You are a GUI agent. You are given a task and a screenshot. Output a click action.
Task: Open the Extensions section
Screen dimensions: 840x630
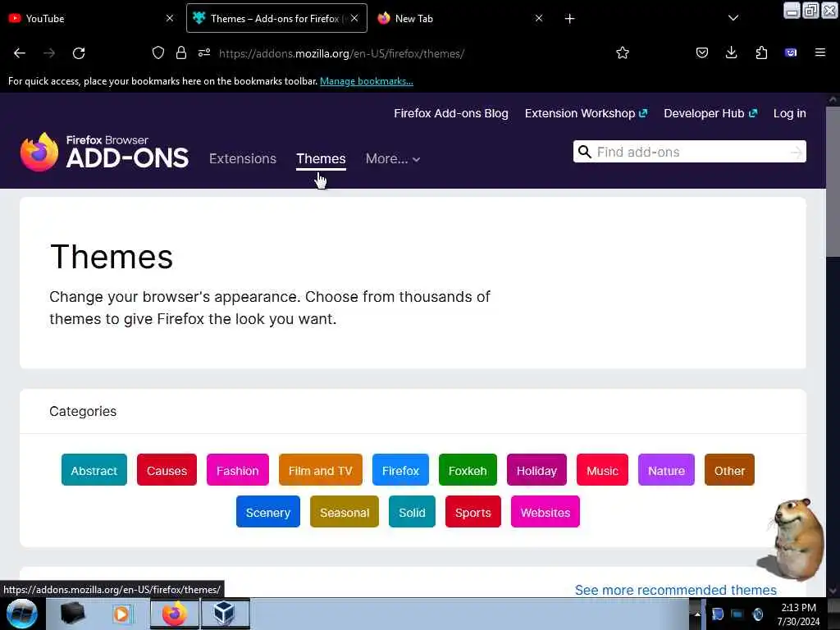243,158
